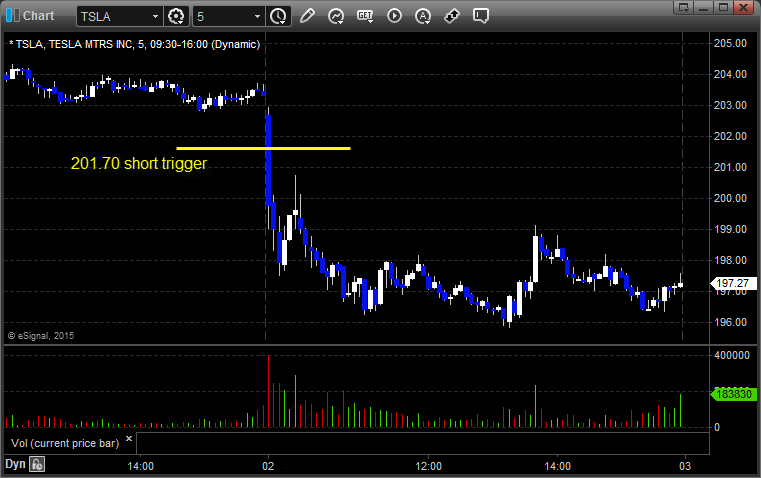Click the 201.70 short trigger annotation text
The image size is (761, 478).
click(x=139, y=164)
